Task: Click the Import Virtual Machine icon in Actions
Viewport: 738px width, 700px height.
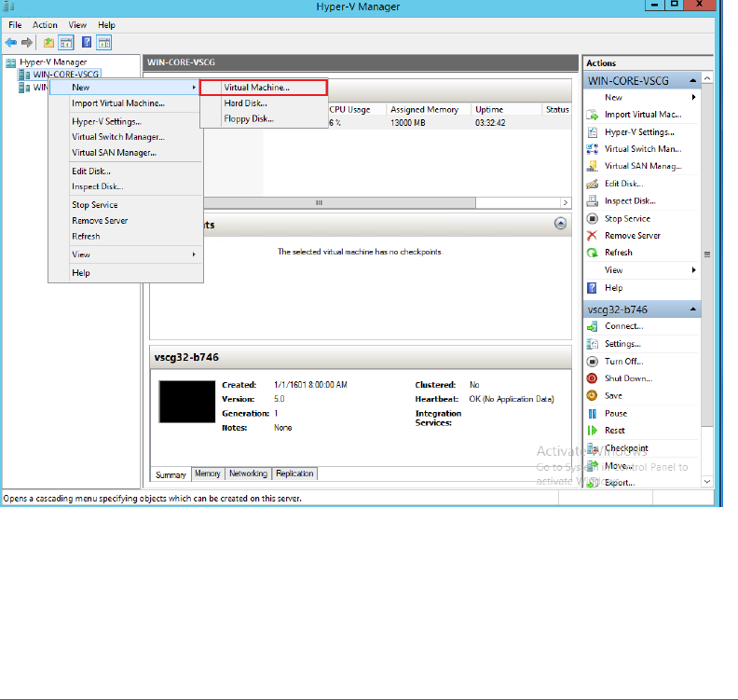Action: tap(592, 115)
